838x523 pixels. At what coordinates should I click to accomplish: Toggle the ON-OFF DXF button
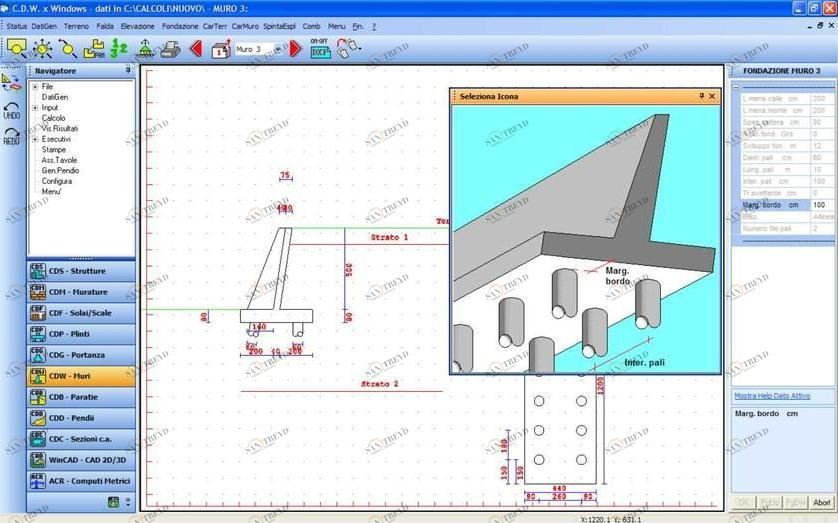321,48
